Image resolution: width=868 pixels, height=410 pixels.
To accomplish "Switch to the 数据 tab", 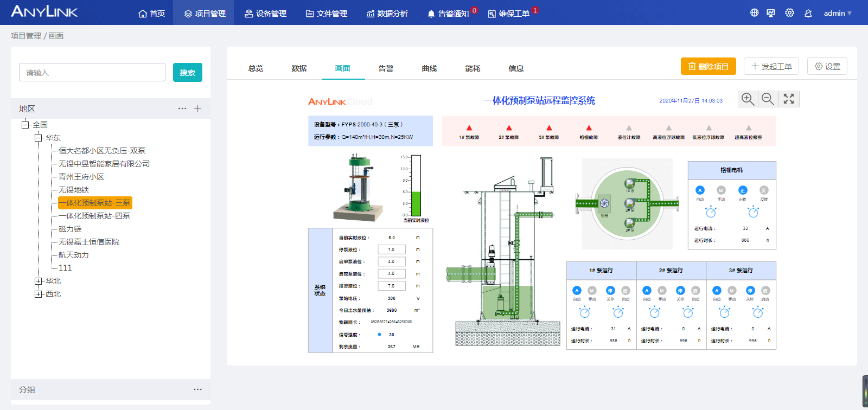I will (299, 68).
